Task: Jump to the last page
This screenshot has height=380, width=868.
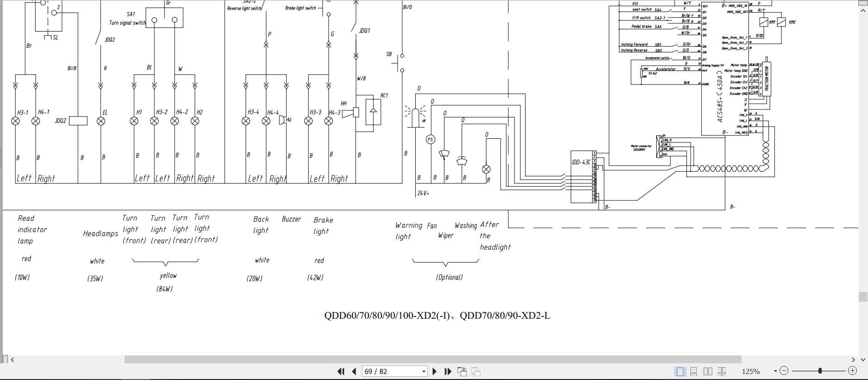Action: tap(448, 371)
